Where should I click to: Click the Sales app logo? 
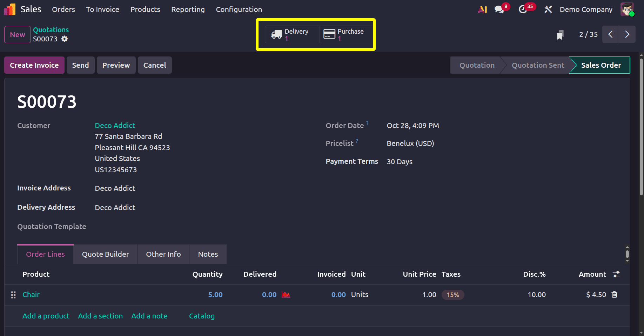[9, 9]
